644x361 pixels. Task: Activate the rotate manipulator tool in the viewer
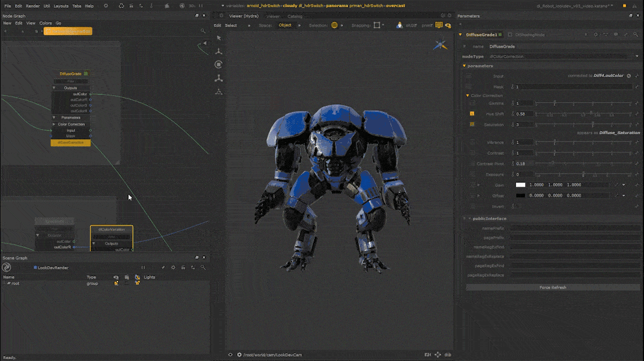pos(219,64)
